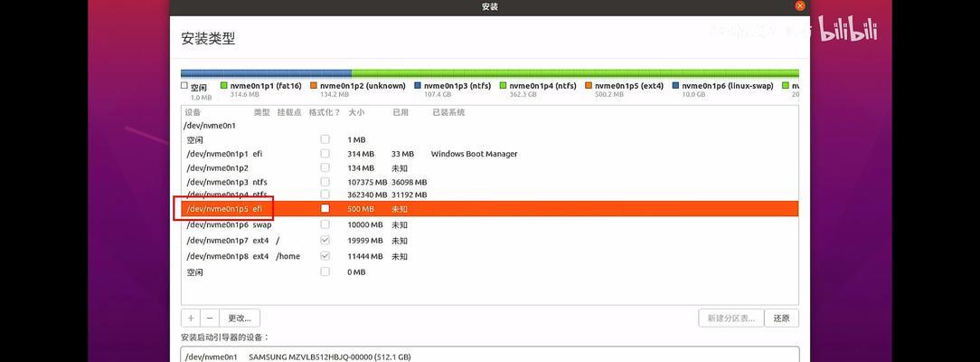The height and width of the screenshot is (362, 980).
Task: Click the 更改... button
Action: click(240, 318)
